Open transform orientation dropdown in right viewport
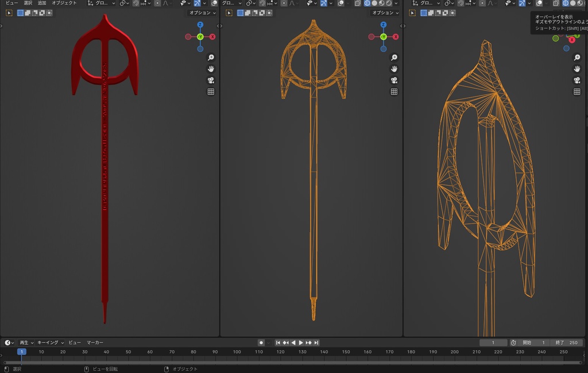 pyautogui.click(x=426, y=3)
